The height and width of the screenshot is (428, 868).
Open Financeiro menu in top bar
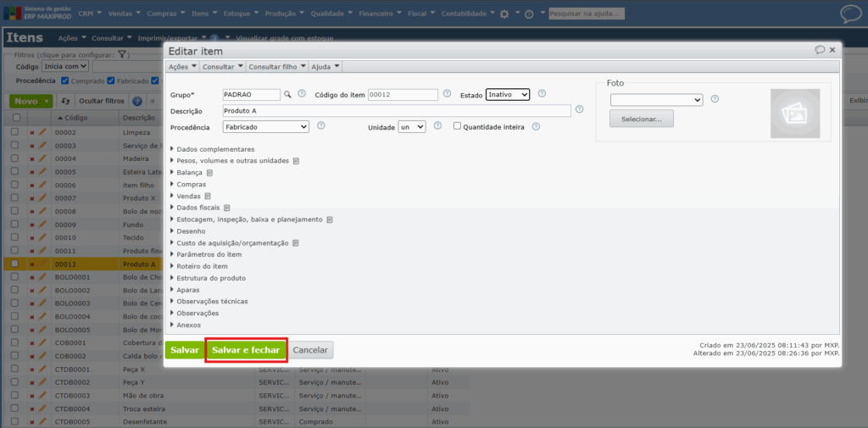(380, 14)
